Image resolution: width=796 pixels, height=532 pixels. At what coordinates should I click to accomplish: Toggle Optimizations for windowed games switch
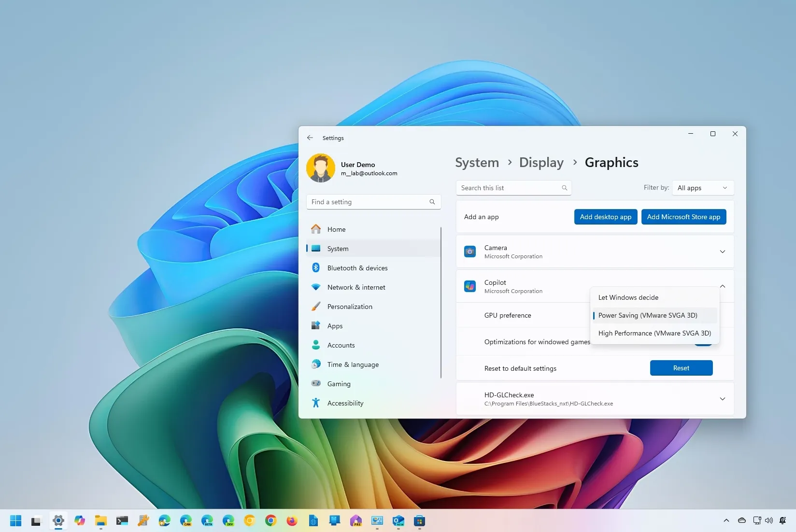[x=703, y=342]
